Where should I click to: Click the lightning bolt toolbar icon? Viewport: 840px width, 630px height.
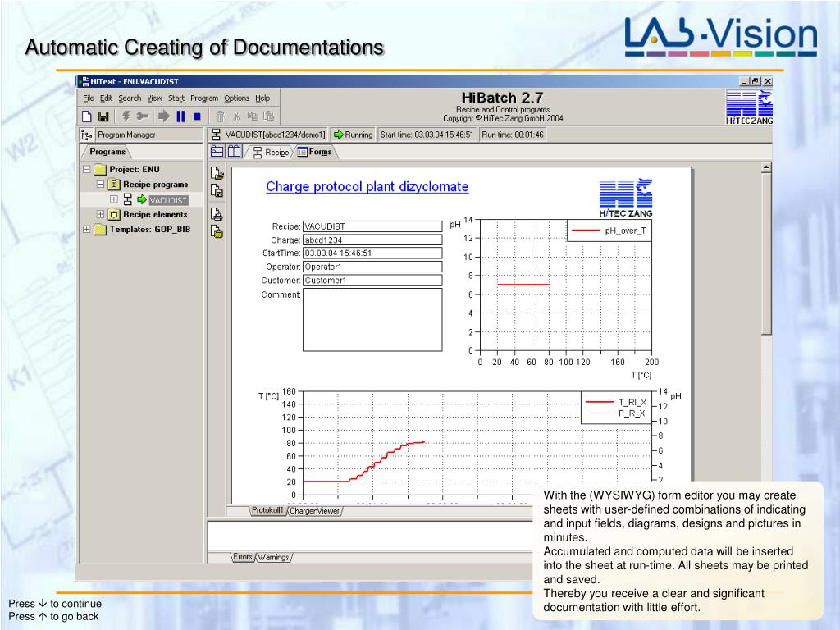[x=126, y=116]
